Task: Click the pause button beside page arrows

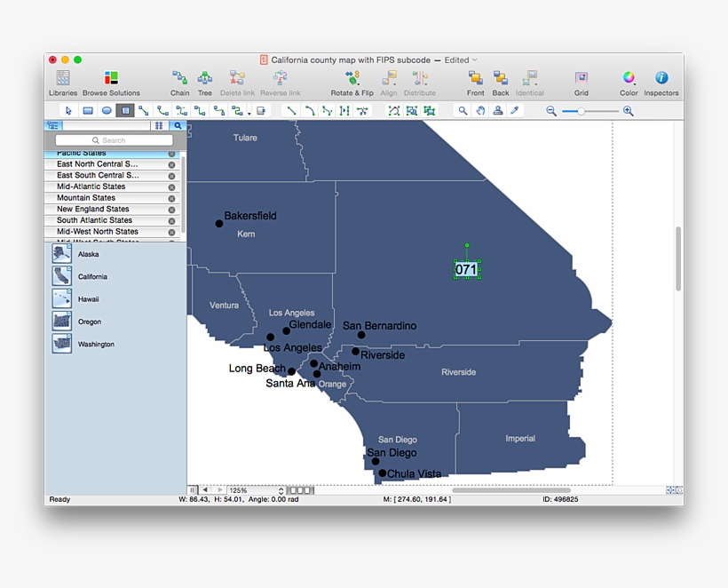Action: (x=193, y=490)
